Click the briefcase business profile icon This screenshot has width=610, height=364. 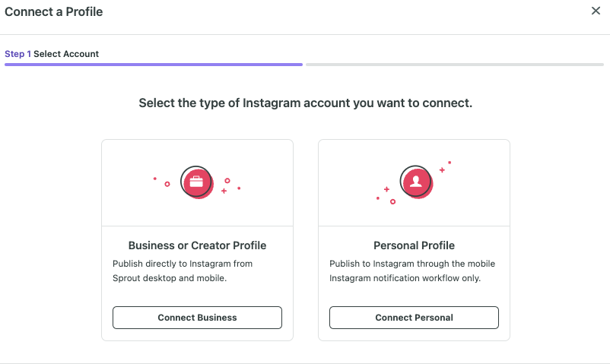pyautogui.click(x=197, y=182)
